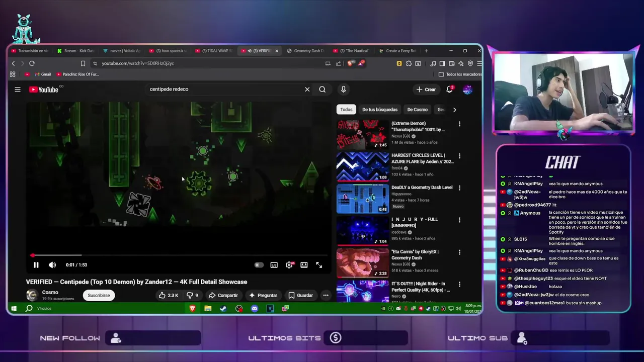Switch to theater mode view
644x362 pixels.
click(304, 265)
